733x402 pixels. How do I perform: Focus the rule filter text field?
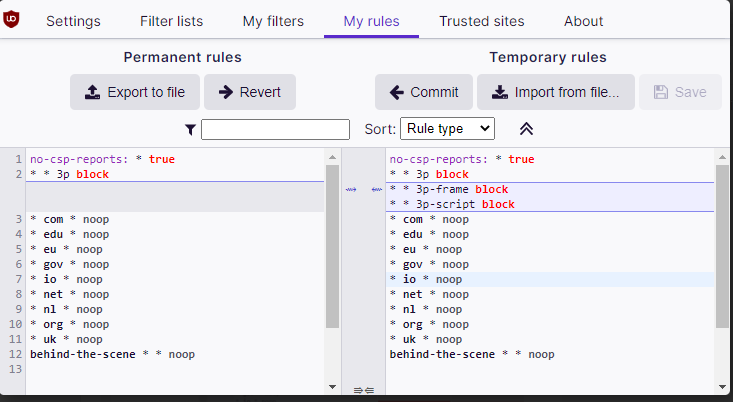(x=275, y=129)
